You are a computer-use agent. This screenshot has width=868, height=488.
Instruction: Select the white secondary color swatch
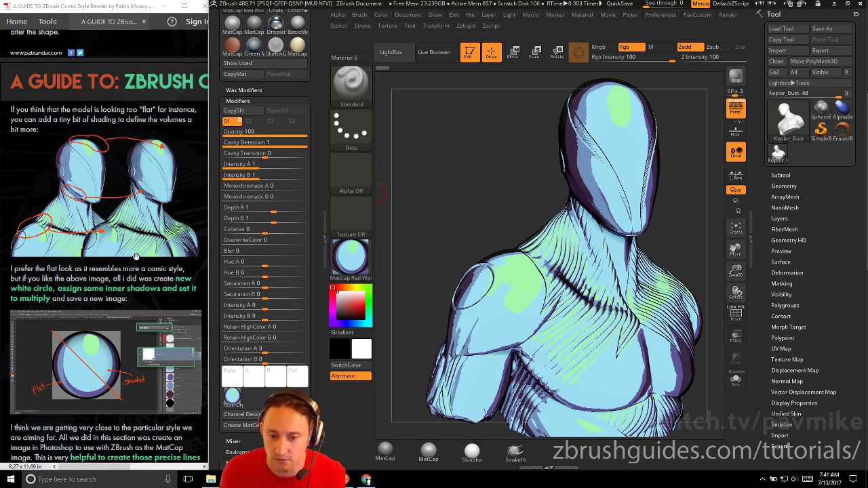(x=361, y=349)
